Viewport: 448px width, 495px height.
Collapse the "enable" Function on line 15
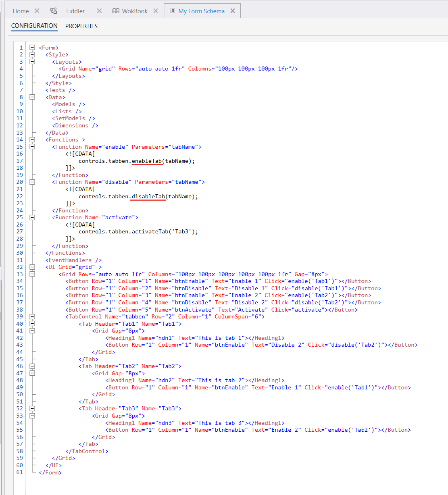[32, 147]
